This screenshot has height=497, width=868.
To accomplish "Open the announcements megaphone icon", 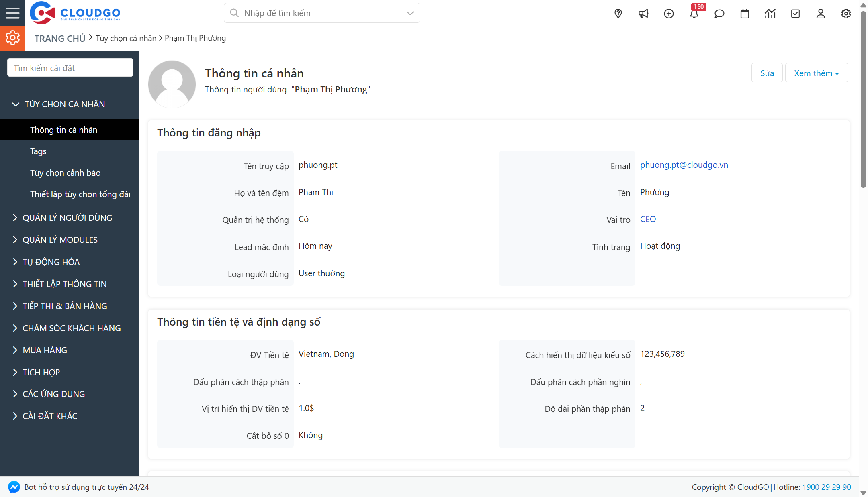I will point(643,13).
